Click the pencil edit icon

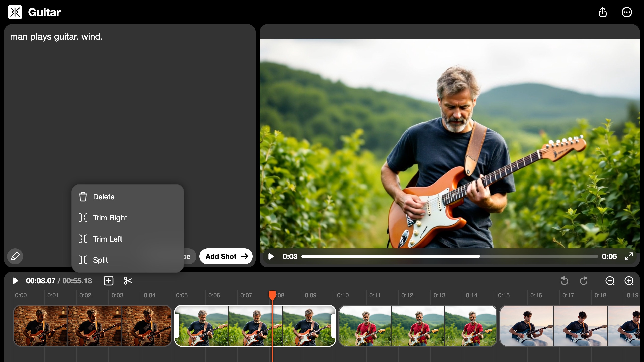(15, 256)
